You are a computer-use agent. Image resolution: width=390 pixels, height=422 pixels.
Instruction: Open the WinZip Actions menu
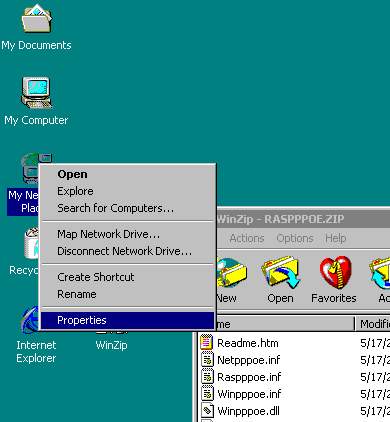(x=247, y=238)
